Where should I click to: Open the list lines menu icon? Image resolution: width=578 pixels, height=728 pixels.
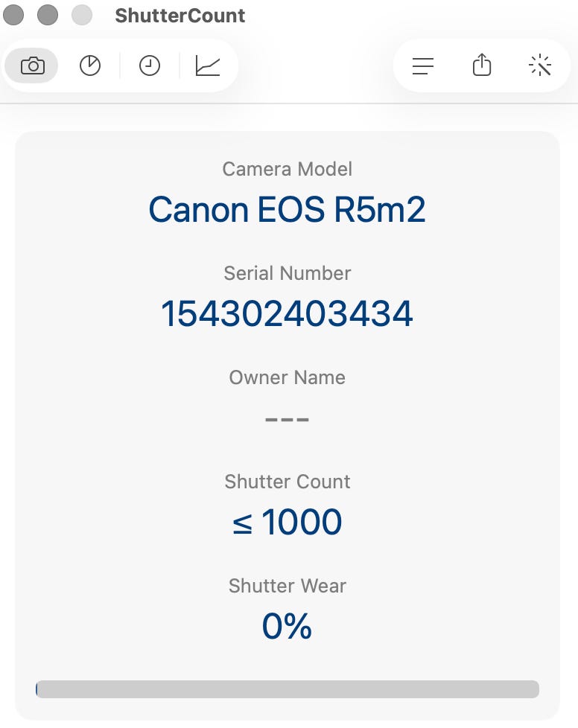coord(423,66)
